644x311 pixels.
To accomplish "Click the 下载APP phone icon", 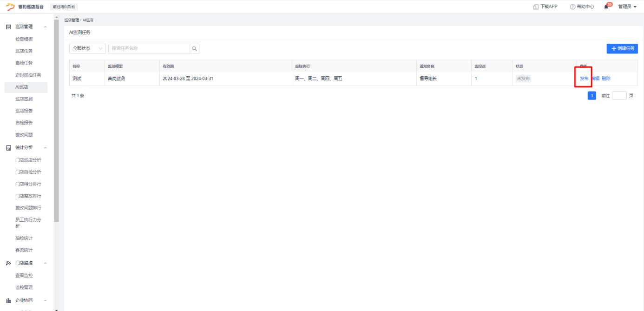I will [x=536, y=7].
